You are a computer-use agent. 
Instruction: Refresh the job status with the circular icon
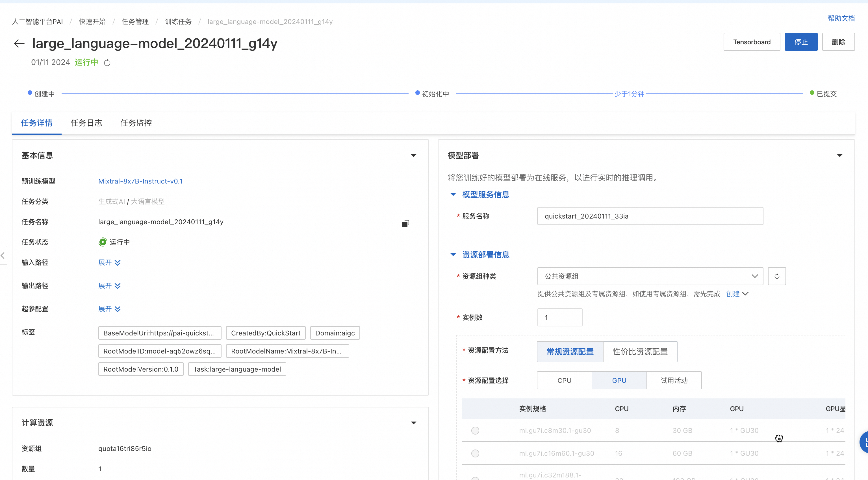click(x=107, y=63)
